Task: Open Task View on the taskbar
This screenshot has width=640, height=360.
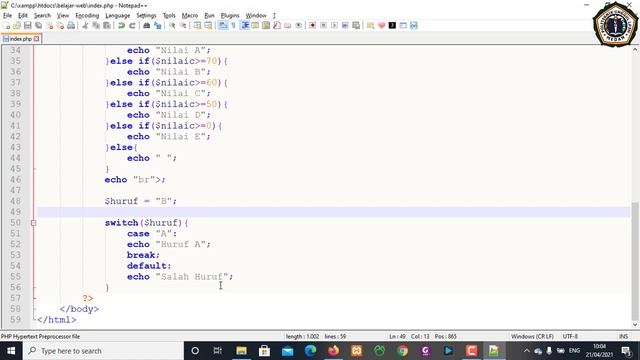Action: tap(218, 351)
